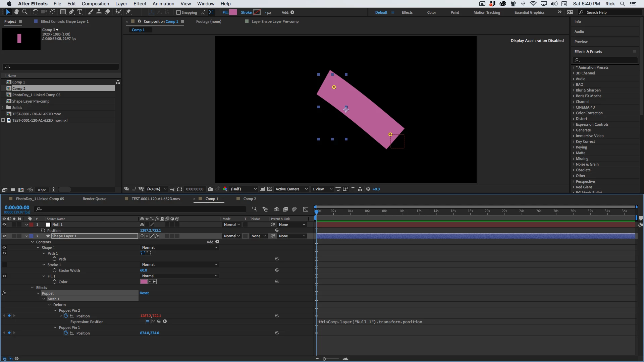The image size is (644, 362).
Task: Toggle Fill 1 visibility eye
Action: click(x=4, y=276)
